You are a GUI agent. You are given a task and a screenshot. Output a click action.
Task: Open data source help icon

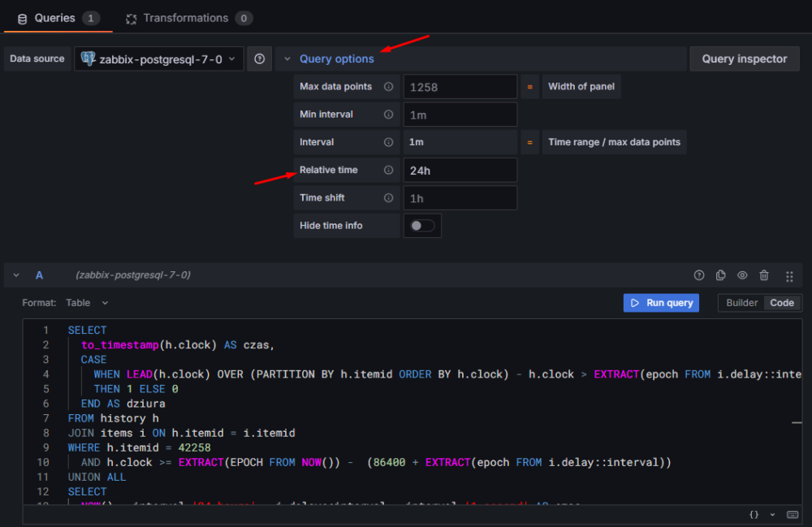tap(259, 59)
